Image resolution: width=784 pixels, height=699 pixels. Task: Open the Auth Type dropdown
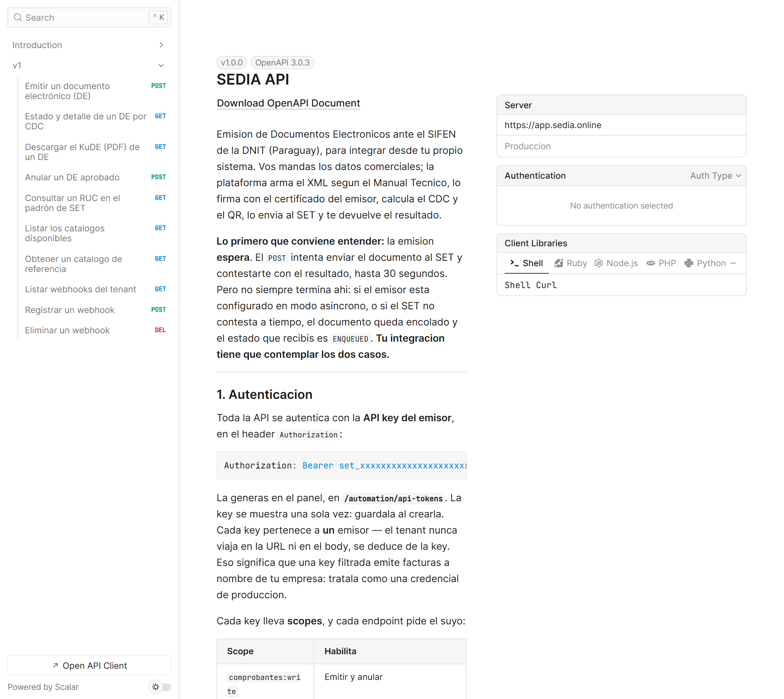(716, 176)
